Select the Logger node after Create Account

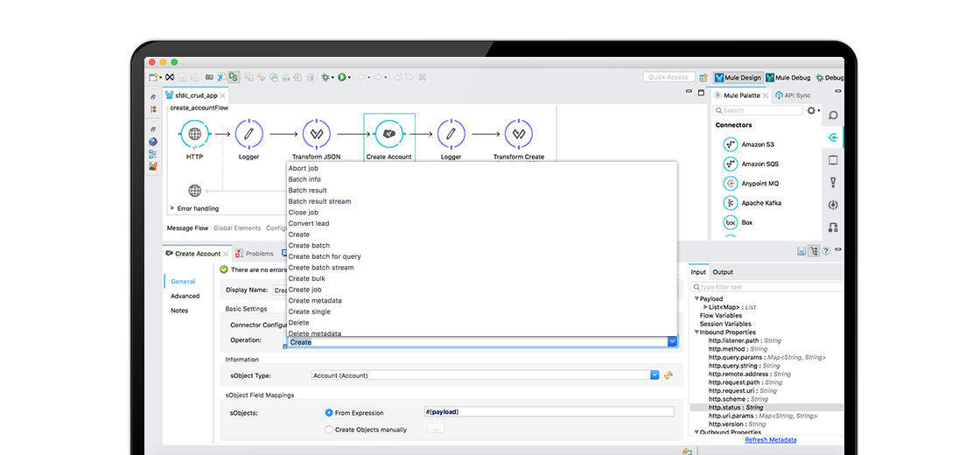tap(451, 133)
